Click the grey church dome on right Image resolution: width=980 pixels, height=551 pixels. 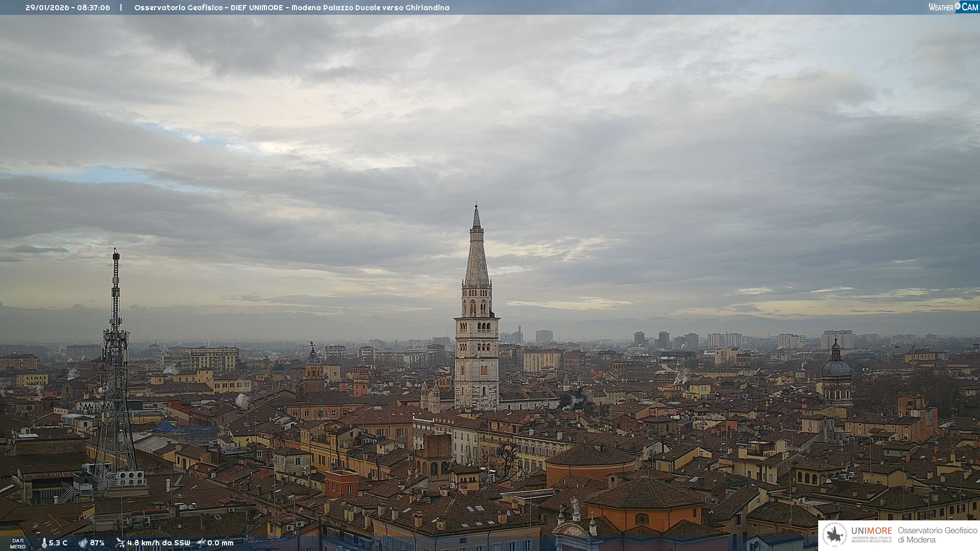click(x=836, y=367)
